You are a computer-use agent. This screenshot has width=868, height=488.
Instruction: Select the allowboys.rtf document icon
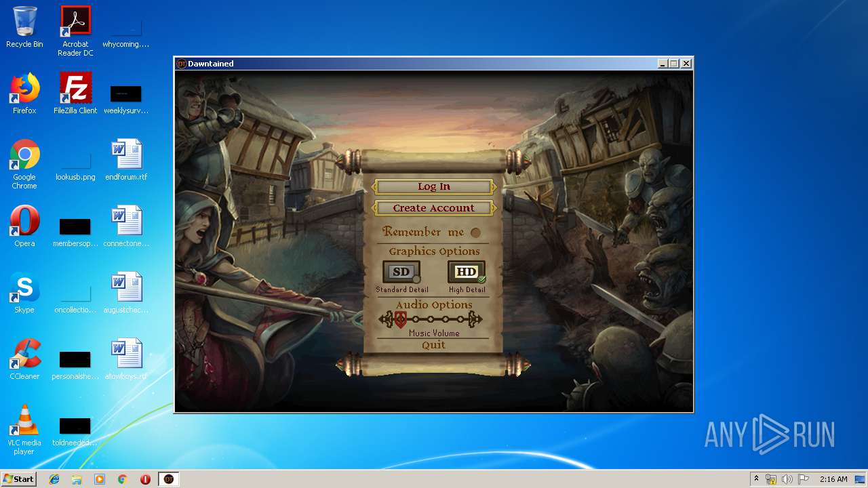(126, 359)
